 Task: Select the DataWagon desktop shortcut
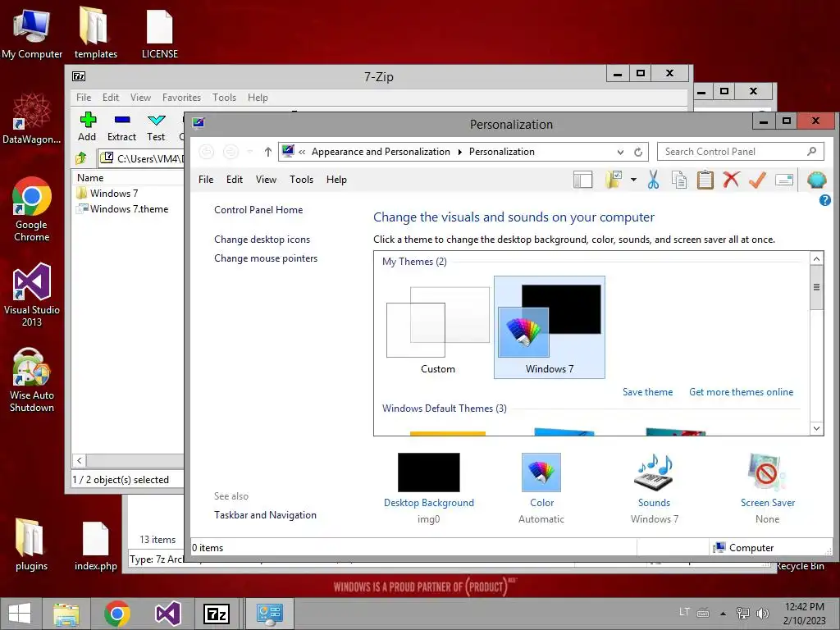32,119
